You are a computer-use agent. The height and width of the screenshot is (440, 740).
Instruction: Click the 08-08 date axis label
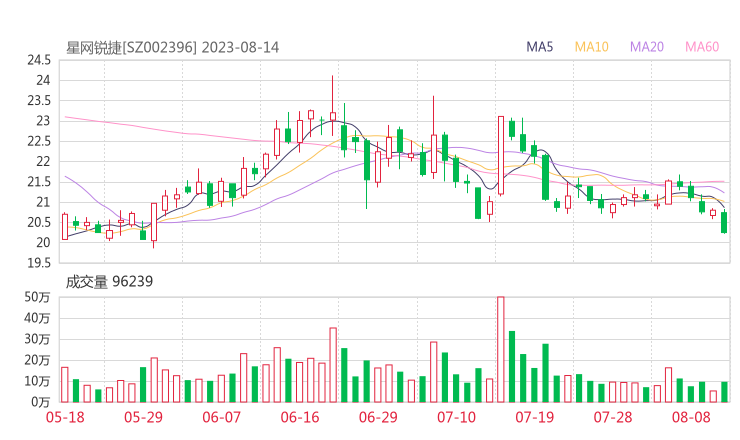click(691, 417)
